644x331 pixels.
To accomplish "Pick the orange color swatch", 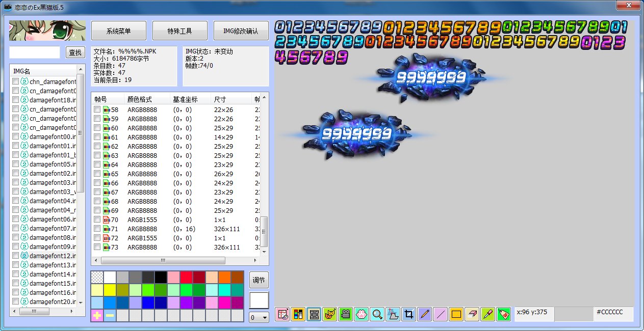I will (224, 278).
